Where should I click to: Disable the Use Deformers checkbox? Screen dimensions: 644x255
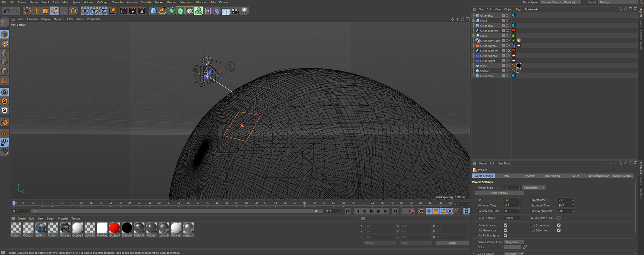click(x=559, y=230)
